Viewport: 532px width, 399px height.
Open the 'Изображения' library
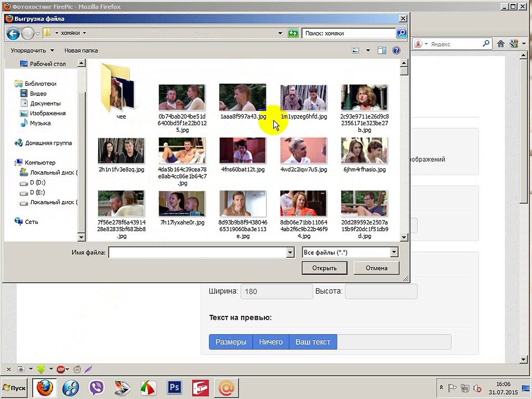(43, 113)
